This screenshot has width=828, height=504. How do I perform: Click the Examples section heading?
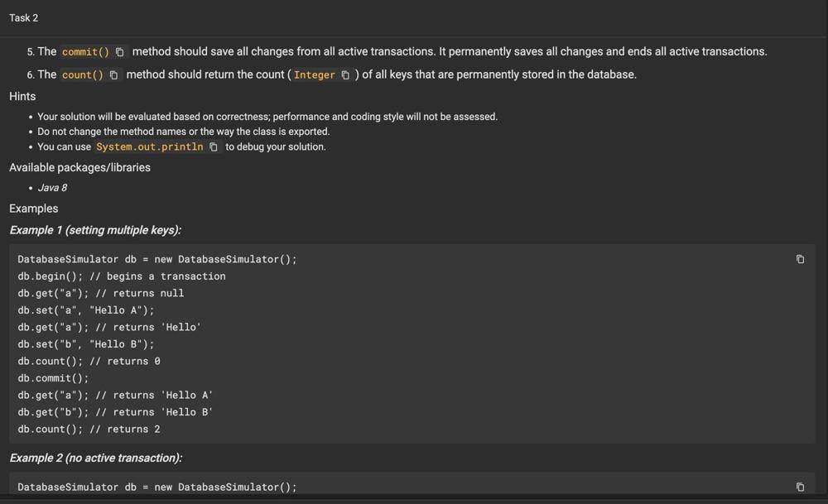coord(34,209)
